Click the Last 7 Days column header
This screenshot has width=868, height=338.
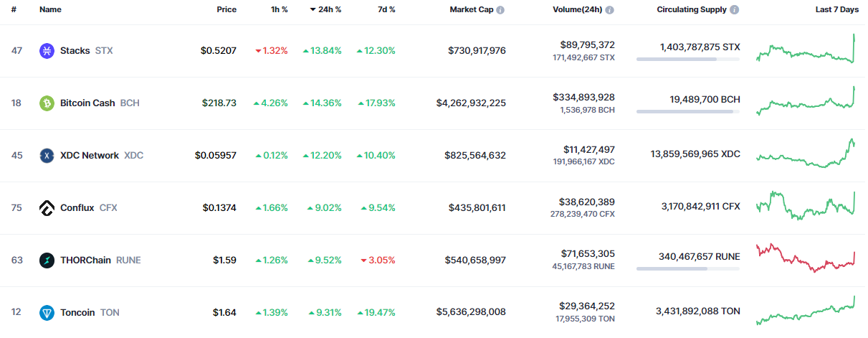836,10
